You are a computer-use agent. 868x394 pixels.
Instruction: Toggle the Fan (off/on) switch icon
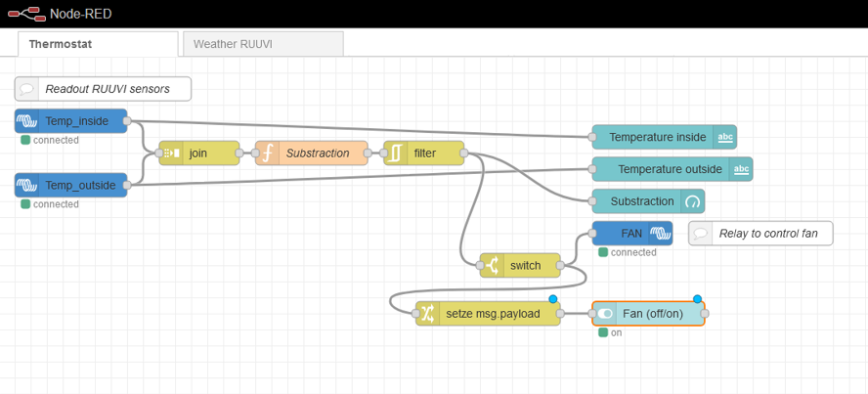[x=605, y=314]
